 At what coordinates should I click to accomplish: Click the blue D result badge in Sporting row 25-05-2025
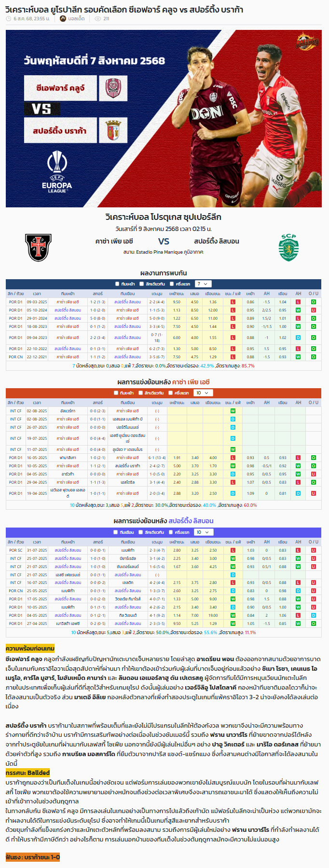tap(233, 591)
